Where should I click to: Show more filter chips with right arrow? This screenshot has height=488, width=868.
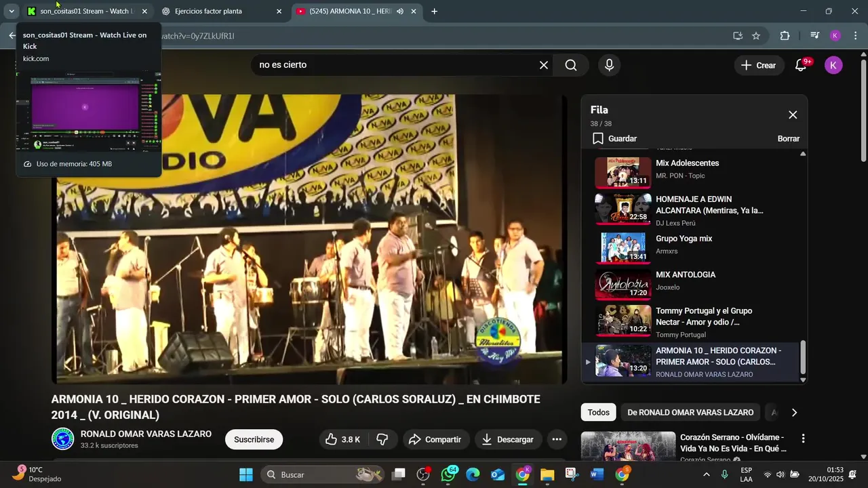(794, 412)
